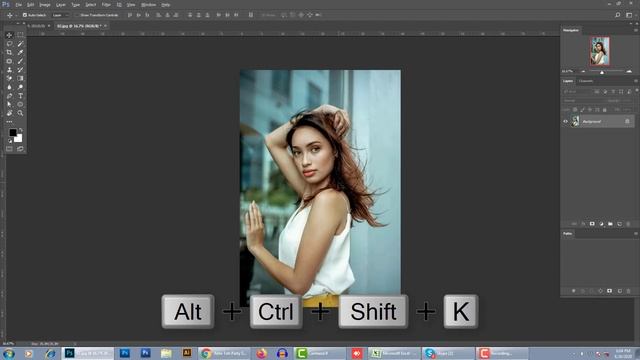Toggle lock image pixels brush icon
This screenshot has height=360, width=640.
pos(582,109)
